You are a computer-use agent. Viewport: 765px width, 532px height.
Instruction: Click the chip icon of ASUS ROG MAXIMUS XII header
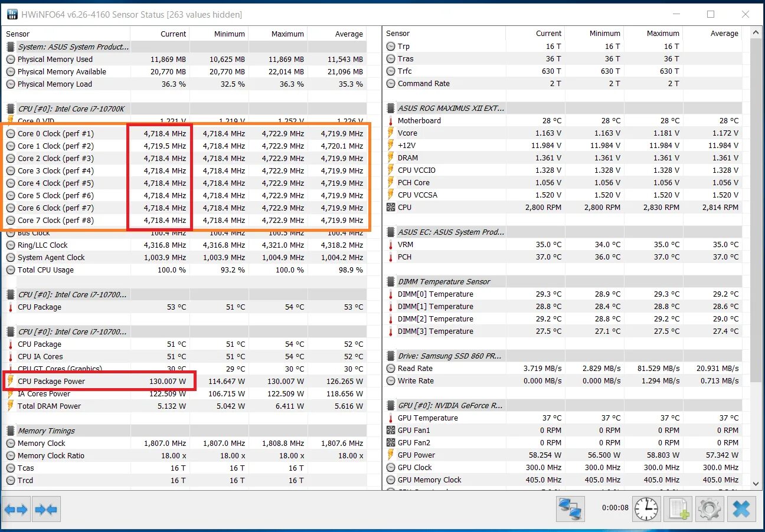pyautogui.click(x=390, y=109)
